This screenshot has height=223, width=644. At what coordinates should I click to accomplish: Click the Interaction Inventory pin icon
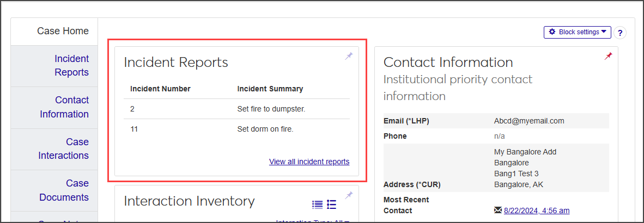coord(349,195)
